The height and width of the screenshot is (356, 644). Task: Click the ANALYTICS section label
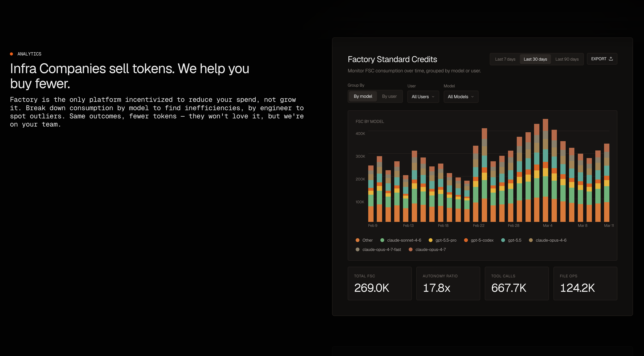[x=29, y=54]
